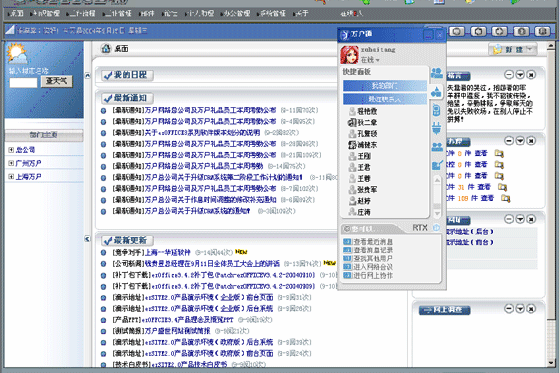Viewport: 560px width, 373px height.
Task: Click the weather city name input field
Action: coord(23,83)
